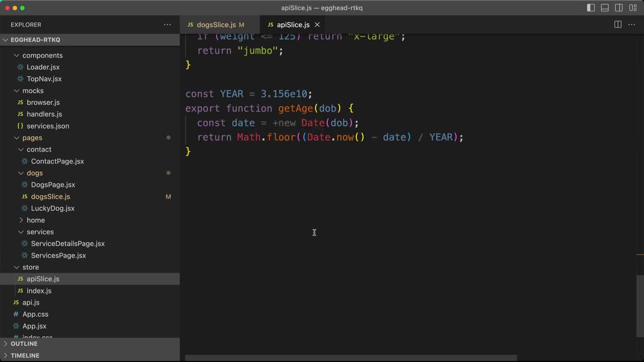This screenshot has width=644, height=362.
Task: Expand the home folder
Action: [35, 220]
